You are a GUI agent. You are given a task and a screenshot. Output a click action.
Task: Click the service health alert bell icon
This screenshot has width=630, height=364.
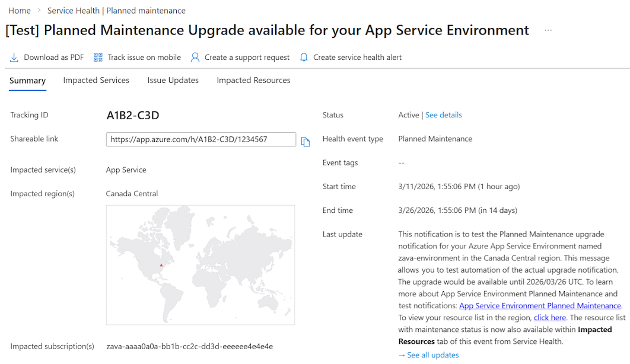click(304, 58)
